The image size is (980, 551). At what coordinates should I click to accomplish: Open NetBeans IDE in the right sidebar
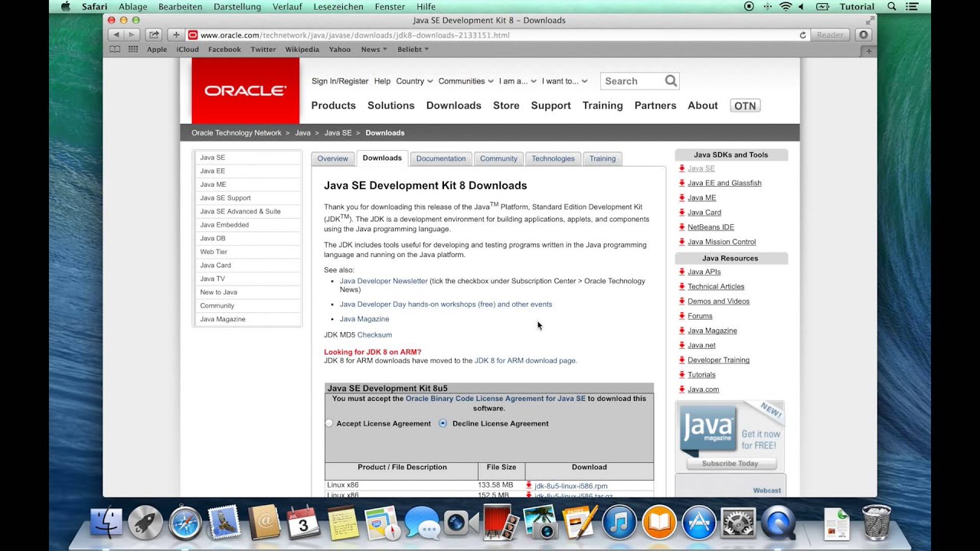(710, 227)
